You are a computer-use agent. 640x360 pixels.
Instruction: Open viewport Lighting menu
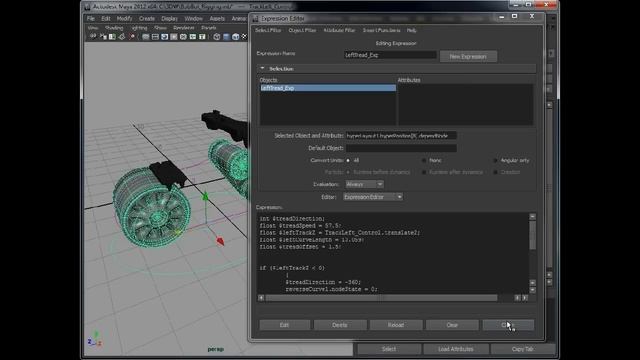139,28
